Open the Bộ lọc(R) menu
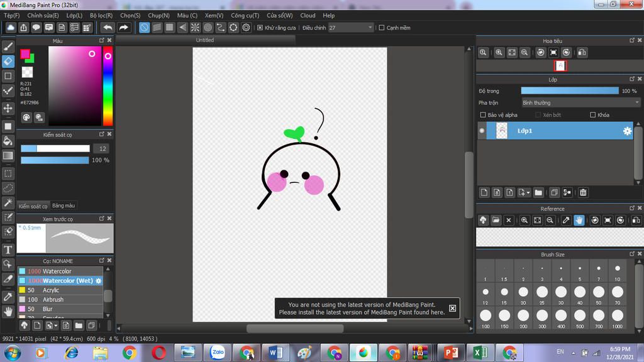Screen dimensions: 644x362 pyautogui.click(x=101, y=15)
